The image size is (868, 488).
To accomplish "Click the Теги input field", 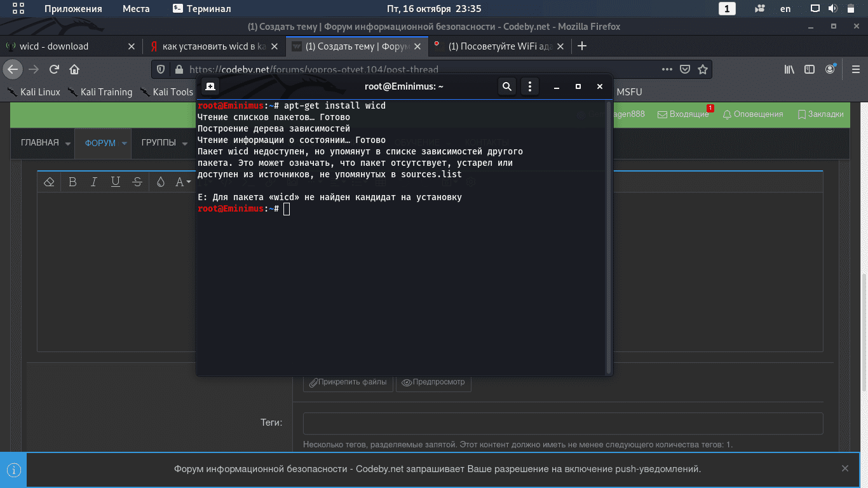I will click(562, 423).
